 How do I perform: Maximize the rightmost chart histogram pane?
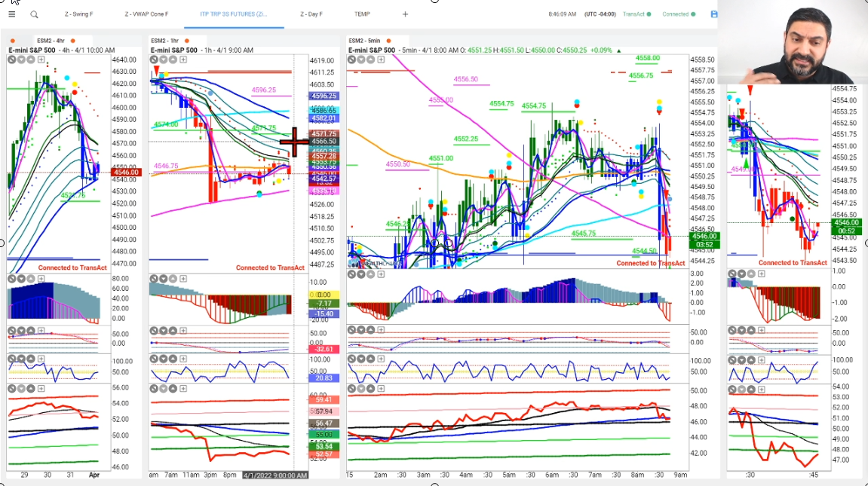761,274
